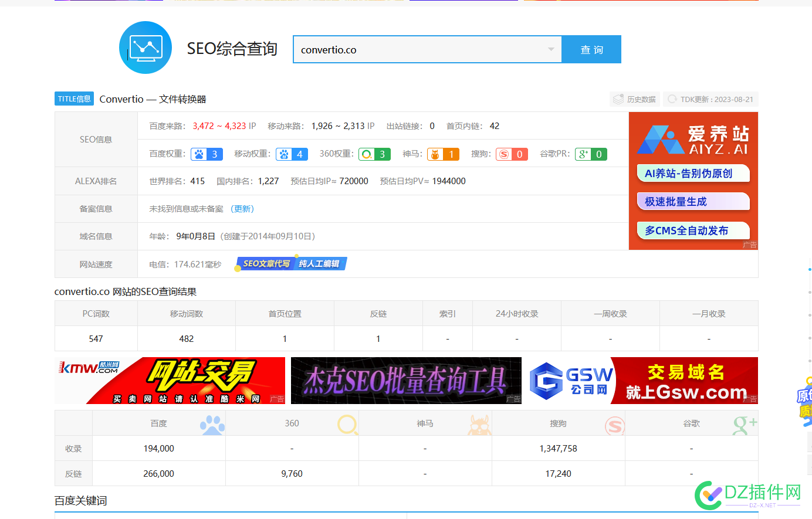Click the 百度权重 paw badge 3
This screenshot has height=519, width=812.
coord(207,154)
